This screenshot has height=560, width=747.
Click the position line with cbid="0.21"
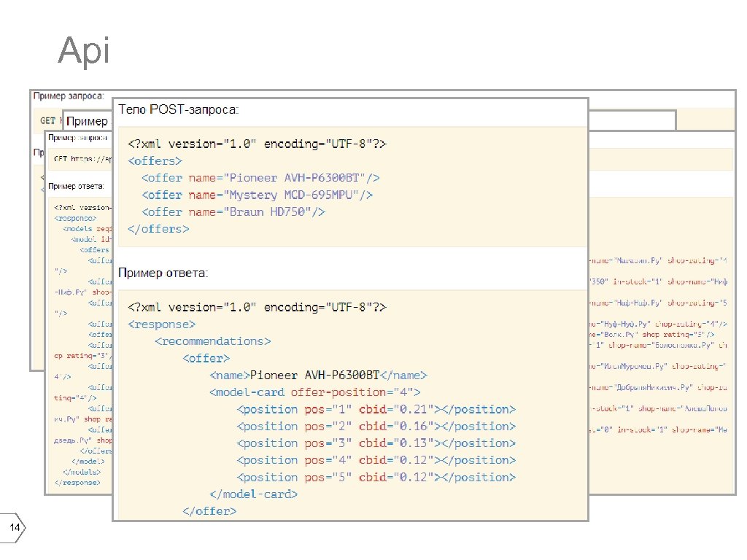(376, 409)
